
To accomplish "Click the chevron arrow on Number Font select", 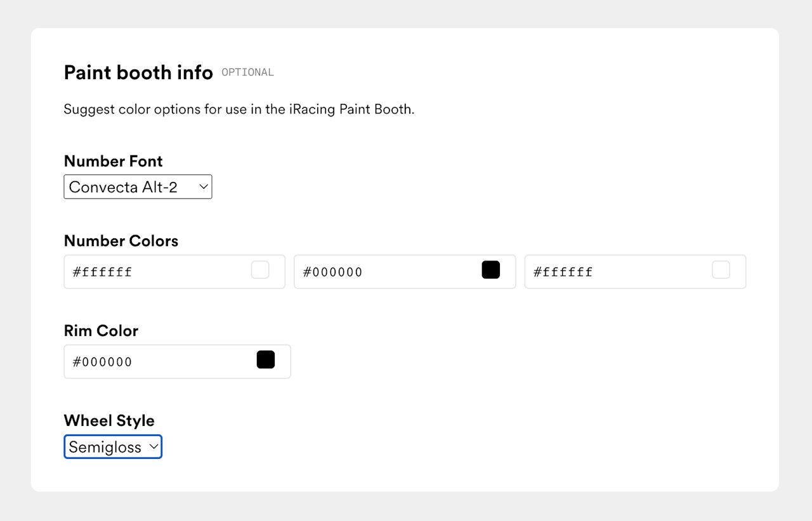I will coord(203,187).
